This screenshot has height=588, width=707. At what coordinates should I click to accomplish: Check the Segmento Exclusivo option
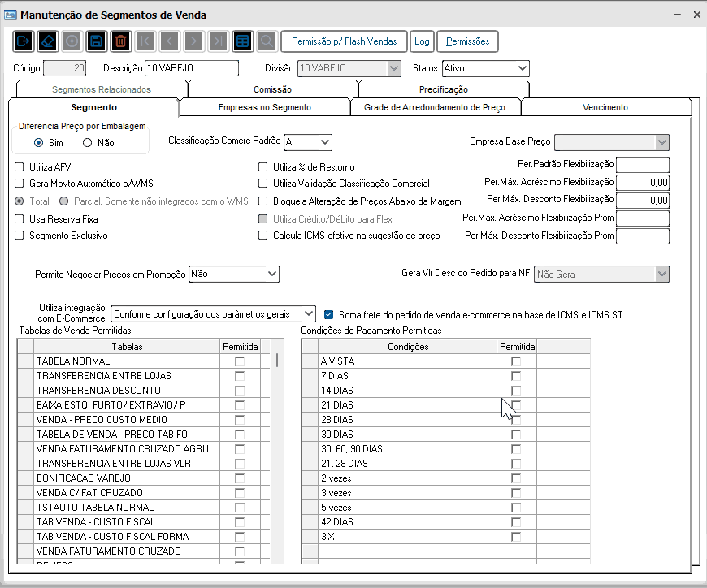coord(20,236)
